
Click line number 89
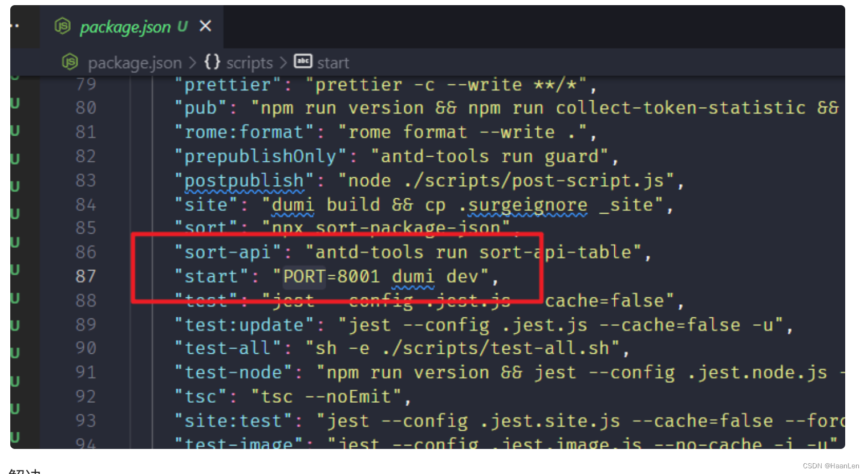click(x=86, y=325)
